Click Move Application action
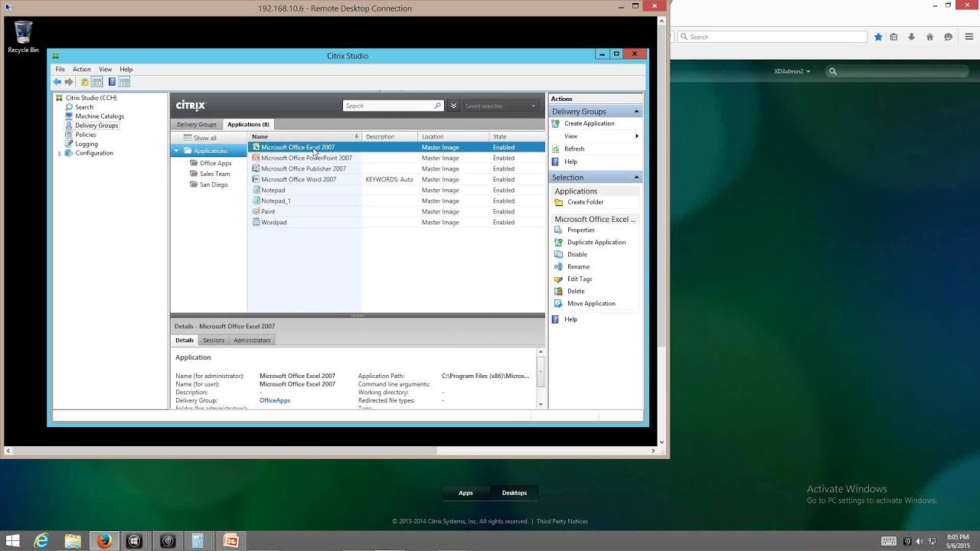This screenshot has width=980, height=551. 591,304
